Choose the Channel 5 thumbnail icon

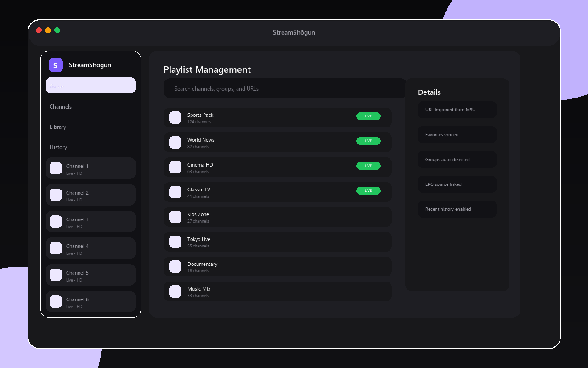coord(56,275)
